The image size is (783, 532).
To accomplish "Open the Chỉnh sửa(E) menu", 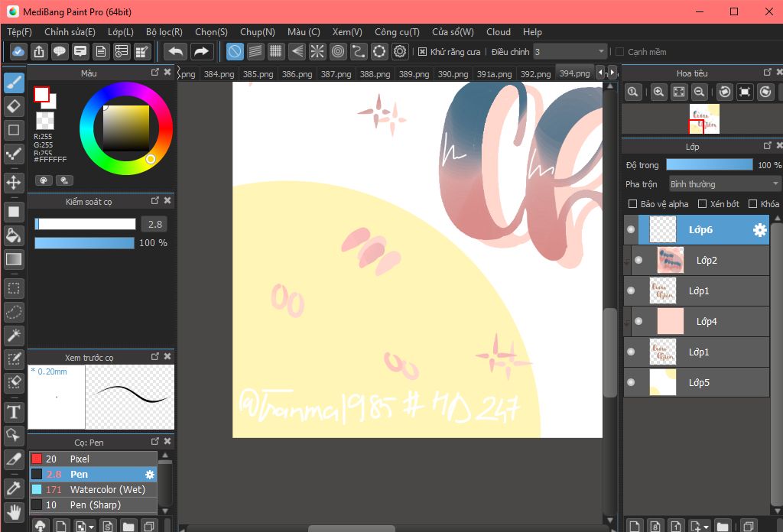I will point(70,32).
